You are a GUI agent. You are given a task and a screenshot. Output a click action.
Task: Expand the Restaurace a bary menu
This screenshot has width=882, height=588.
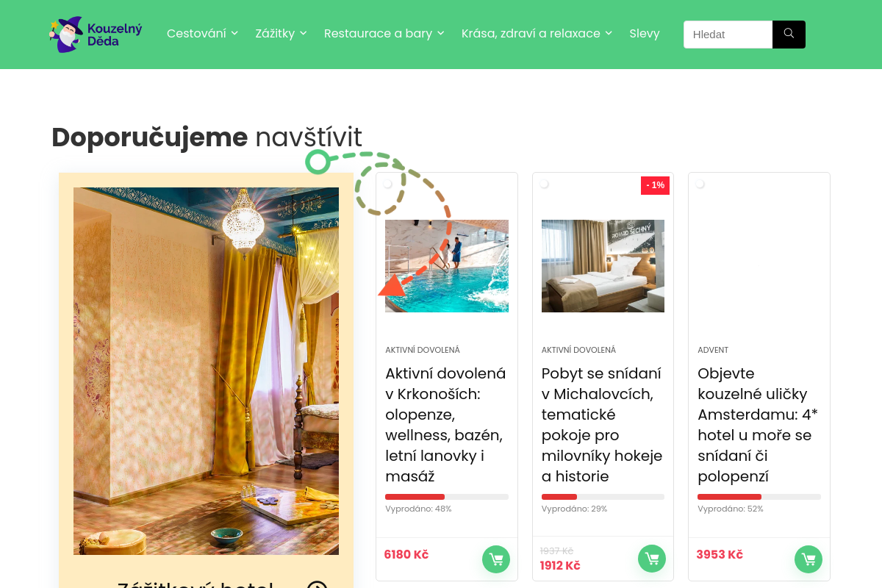click(x=384, y=33)
